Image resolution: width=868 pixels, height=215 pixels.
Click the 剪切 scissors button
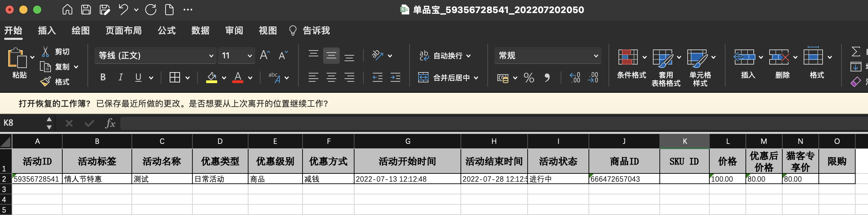pyautogui.click(x=55, y=52)
